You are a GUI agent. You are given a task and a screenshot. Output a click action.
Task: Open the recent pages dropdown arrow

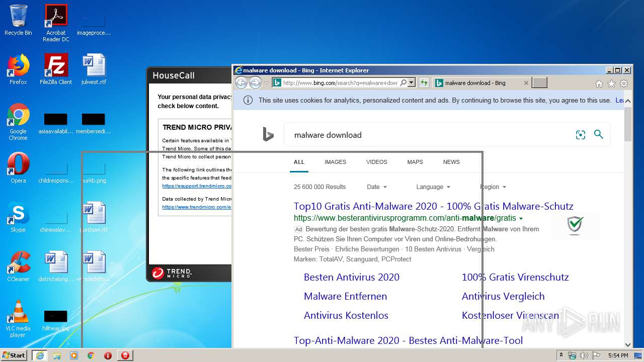point(267,83)
